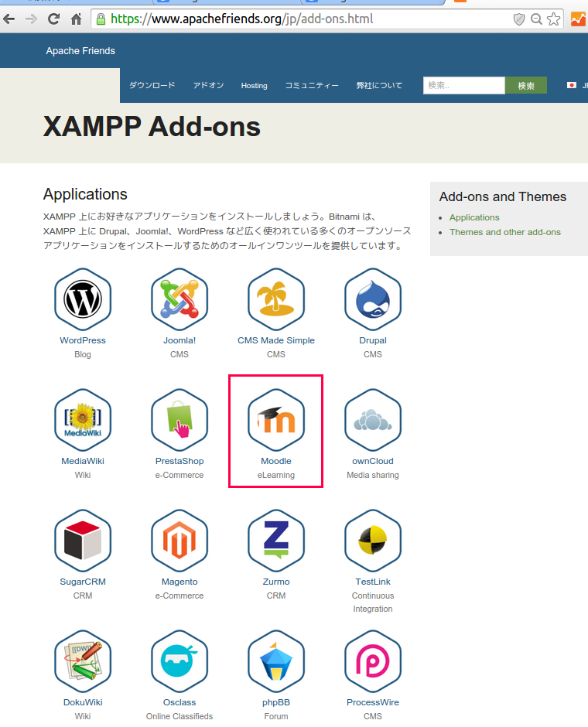This screenshot has height=727, width=588.
Task: Click the WordPress text link
Action: coord(83,340)
